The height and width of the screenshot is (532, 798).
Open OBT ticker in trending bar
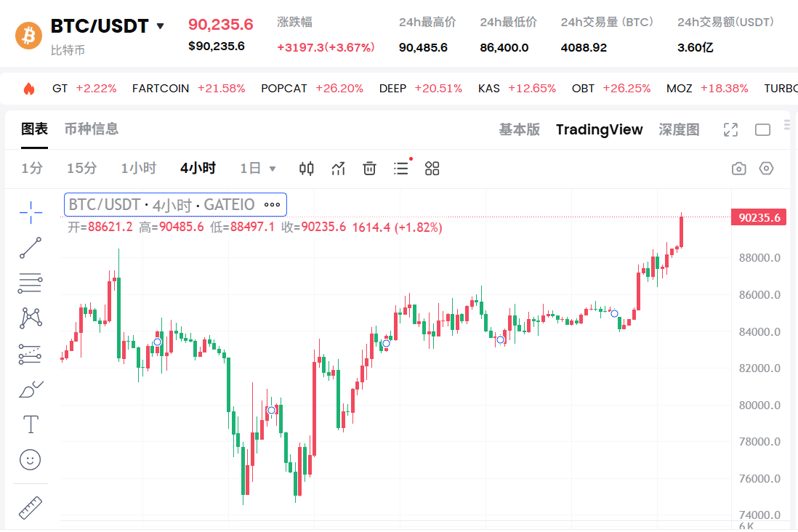click(611, 89)
